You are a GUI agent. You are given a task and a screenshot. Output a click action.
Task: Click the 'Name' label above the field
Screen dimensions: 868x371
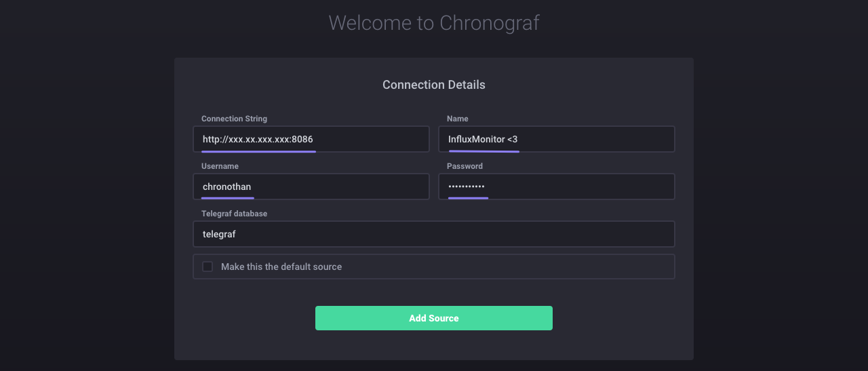[x=458, y=119]
